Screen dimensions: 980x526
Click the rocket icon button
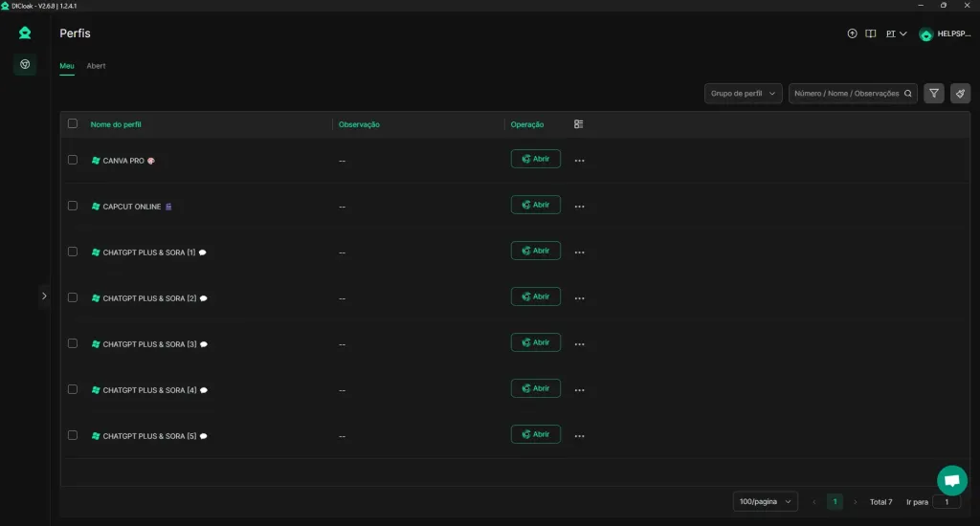pyautogui.click(x=960, y=94)
